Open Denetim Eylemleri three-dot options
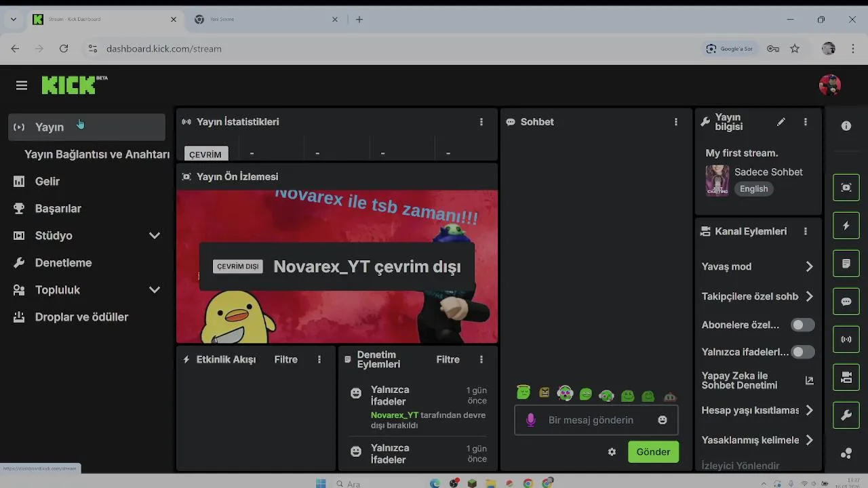Screen dimensions: 868x488 (x=481, y=359)
